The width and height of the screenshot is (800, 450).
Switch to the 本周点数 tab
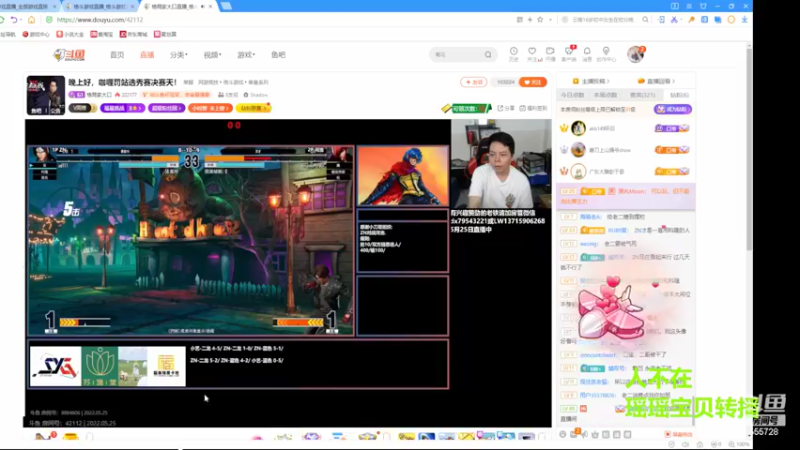coord(606,95)
